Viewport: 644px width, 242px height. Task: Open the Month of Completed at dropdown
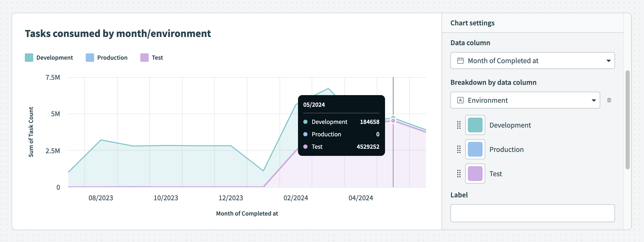[x=533, y=60]
